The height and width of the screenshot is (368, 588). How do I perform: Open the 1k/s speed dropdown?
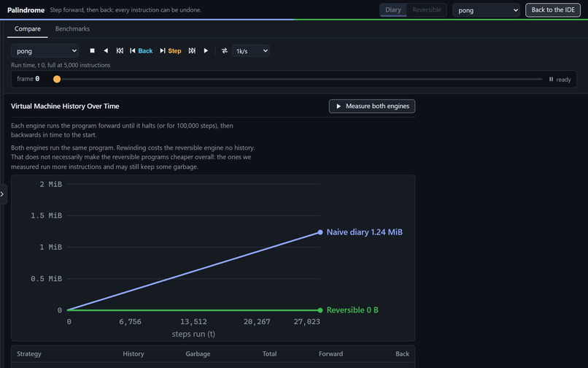pos(251,50)
